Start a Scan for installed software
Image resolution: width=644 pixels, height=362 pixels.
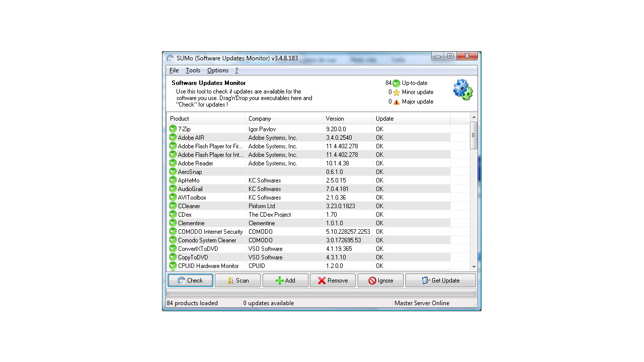coord(237,281)
